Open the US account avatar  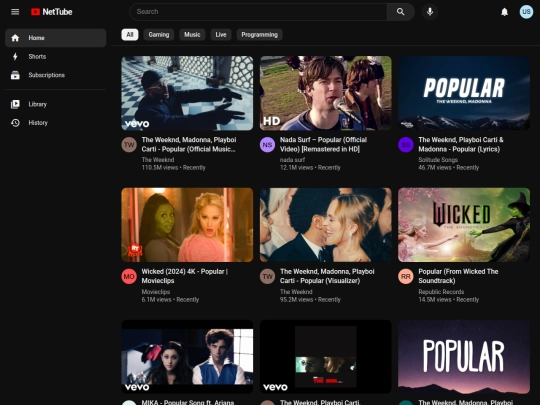point(526,12)
